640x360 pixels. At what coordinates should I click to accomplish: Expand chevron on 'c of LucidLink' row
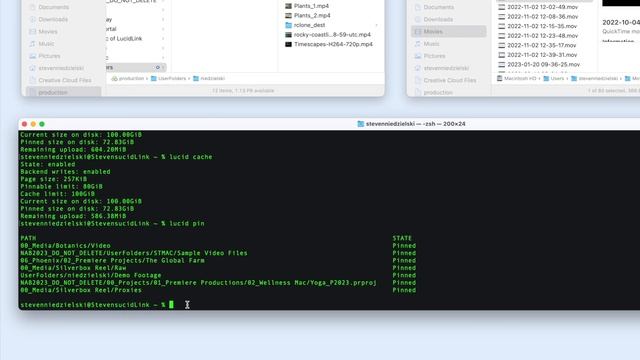163,39
